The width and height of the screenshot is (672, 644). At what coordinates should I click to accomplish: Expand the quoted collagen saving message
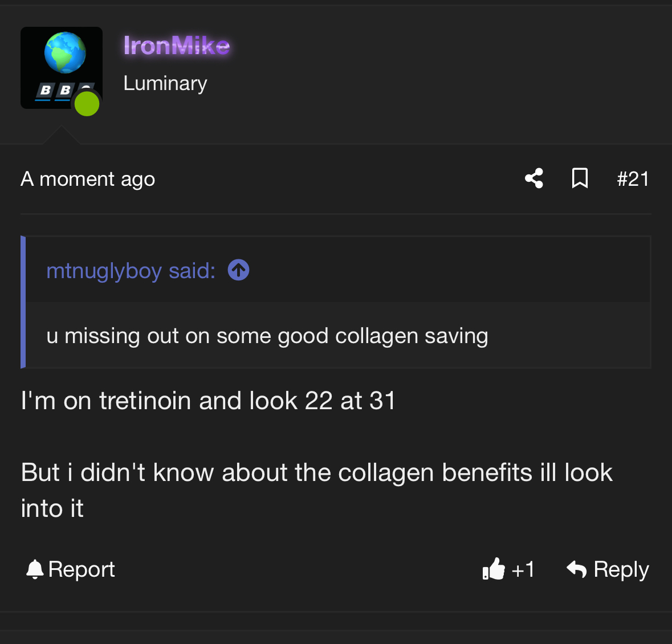(x=267, y=336)
